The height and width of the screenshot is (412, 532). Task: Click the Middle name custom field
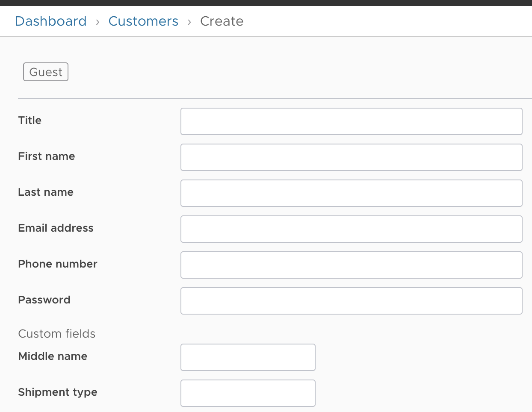point(248,357)
